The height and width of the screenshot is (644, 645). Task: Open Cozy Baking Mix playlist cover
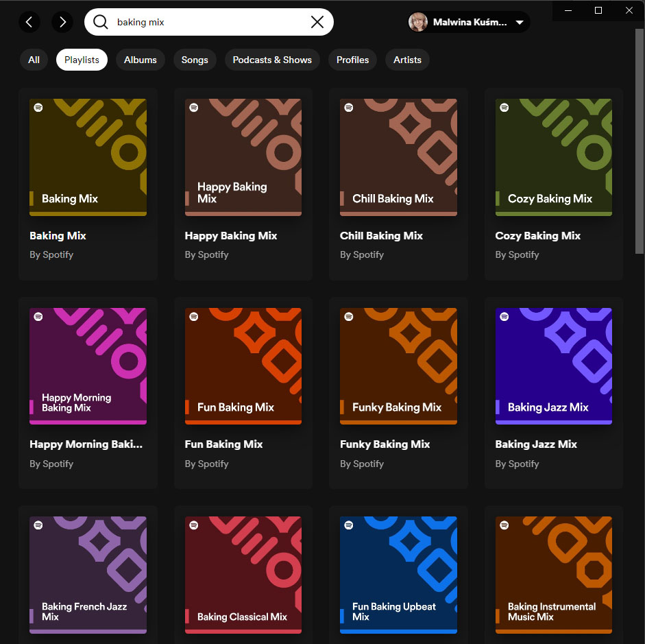point(554,157)
